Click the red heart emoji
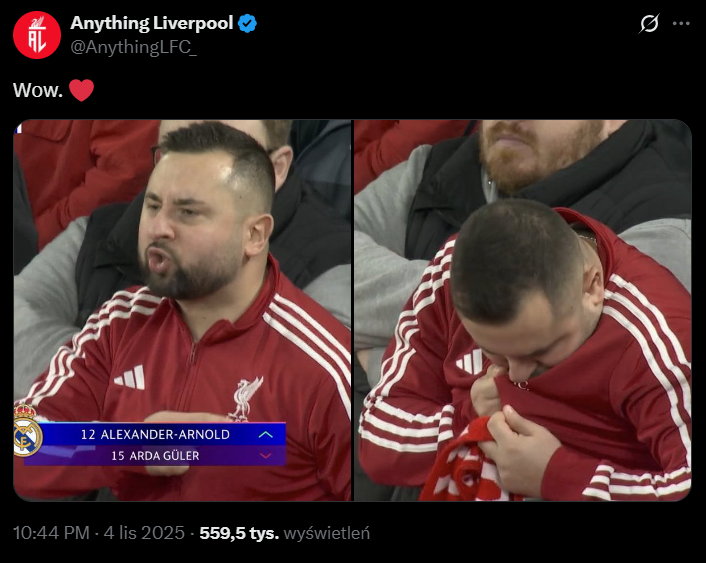Screen dimensions: 706x563 point(81,90)
